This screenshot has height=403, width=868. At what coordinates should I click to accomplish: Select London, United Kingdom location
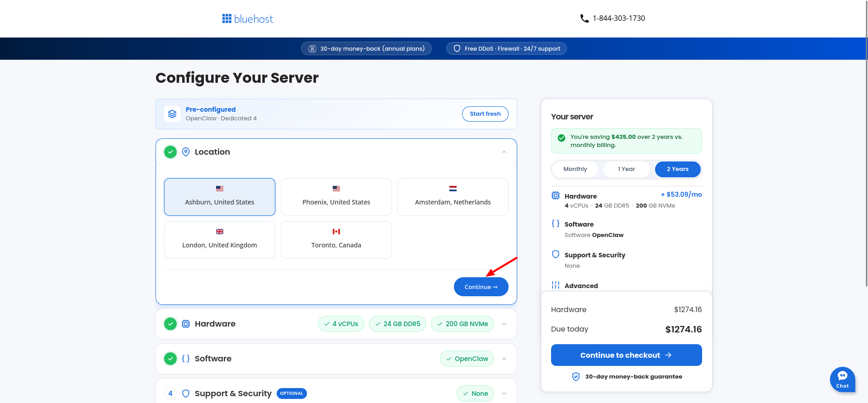[220, 240]
